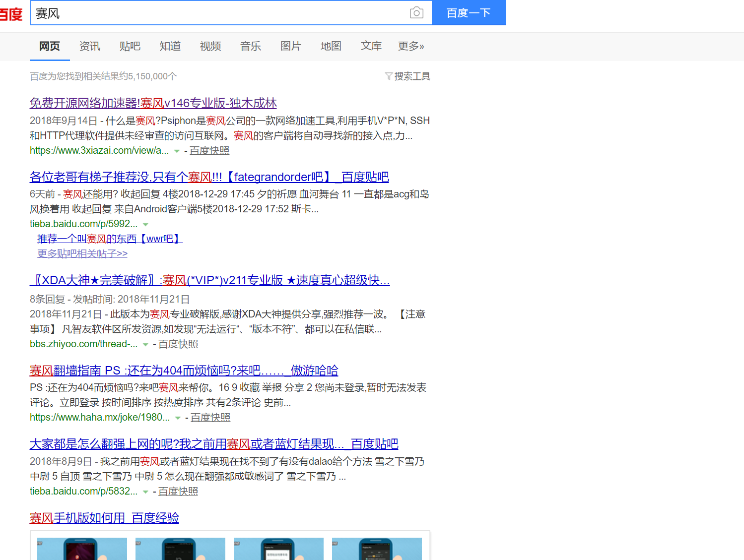Open the 搜索工具 filter
The width and height of the screenshot is (744, 560).
(x=407, y=76)
